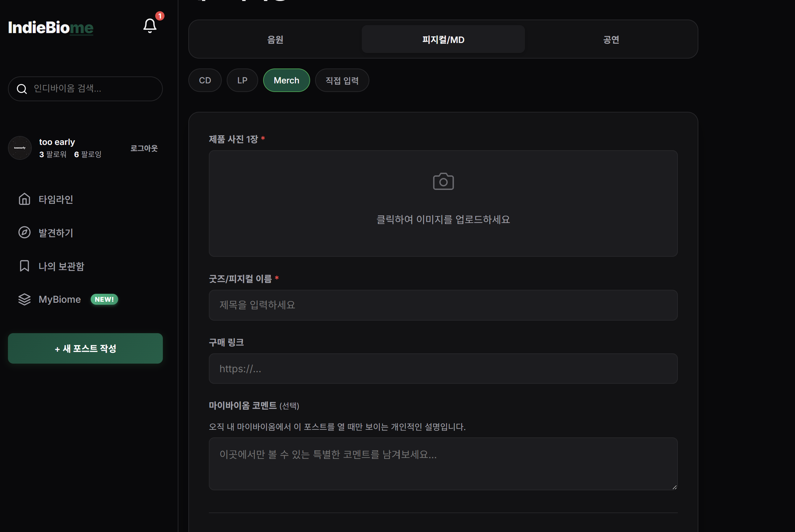The width and height of the screenshot is (795, 532).
Task: Select the Merch type chip
Action: [x=286, y=80]
